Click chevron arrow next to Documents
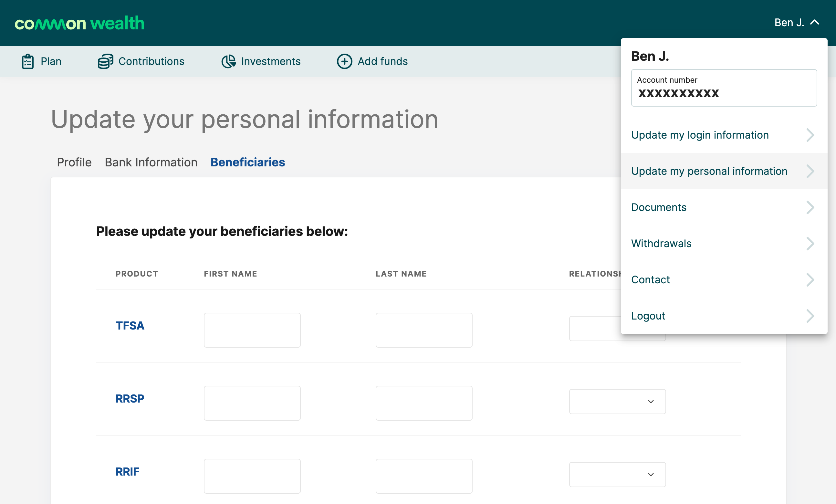836x504 pixels. [x=810, y=207]
